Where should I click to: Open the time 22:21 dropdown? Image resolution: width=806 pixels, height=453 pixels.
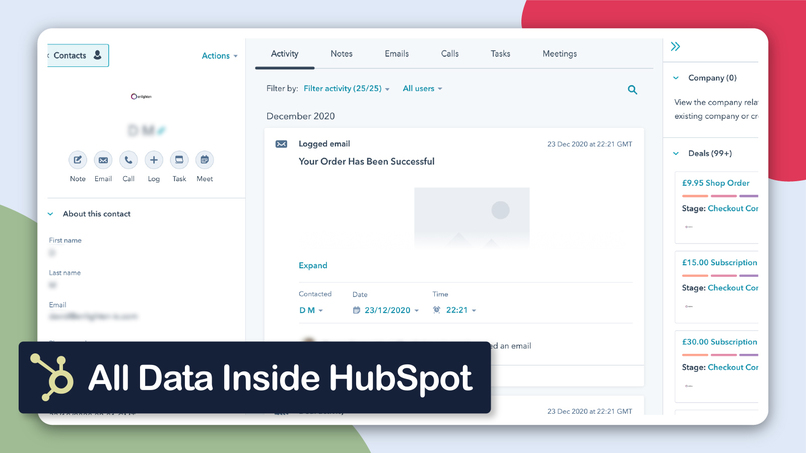[454, 310]
